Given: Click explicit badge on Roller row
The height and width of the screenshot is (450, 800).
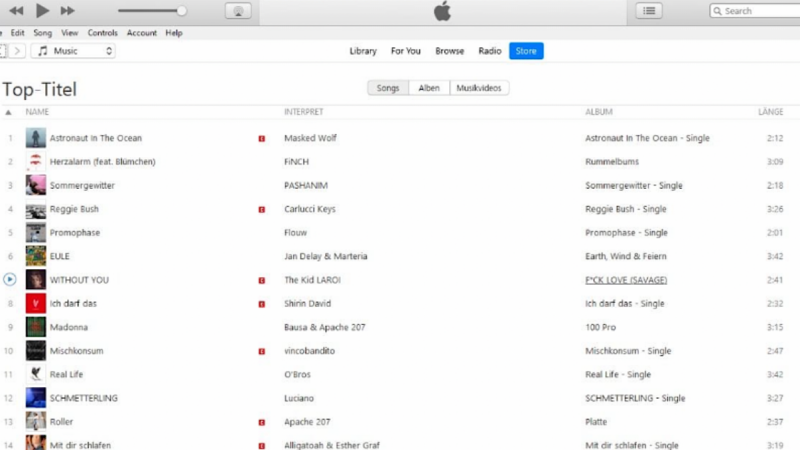Looking at the screenshot, I should point(262,422).
